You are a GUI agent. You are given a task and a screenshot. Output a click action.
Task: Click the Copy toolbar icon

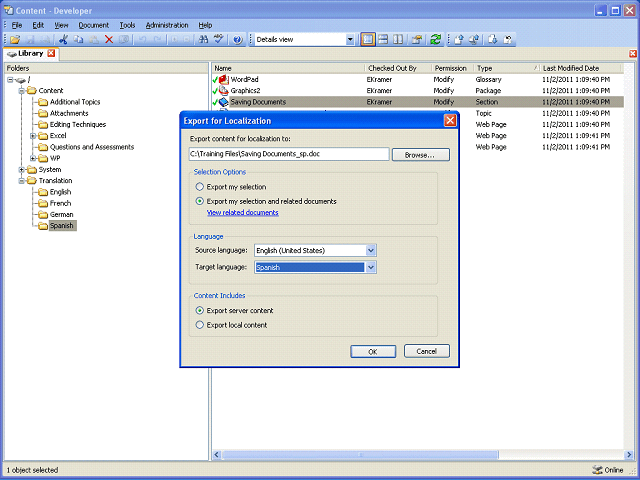pyautogui.click(x=78, y=40)
